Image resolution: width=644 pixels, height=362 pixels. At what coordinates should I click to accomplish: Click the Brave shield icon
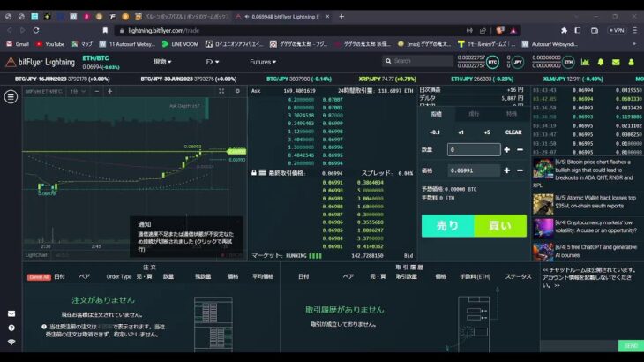(x=500, y=30)
